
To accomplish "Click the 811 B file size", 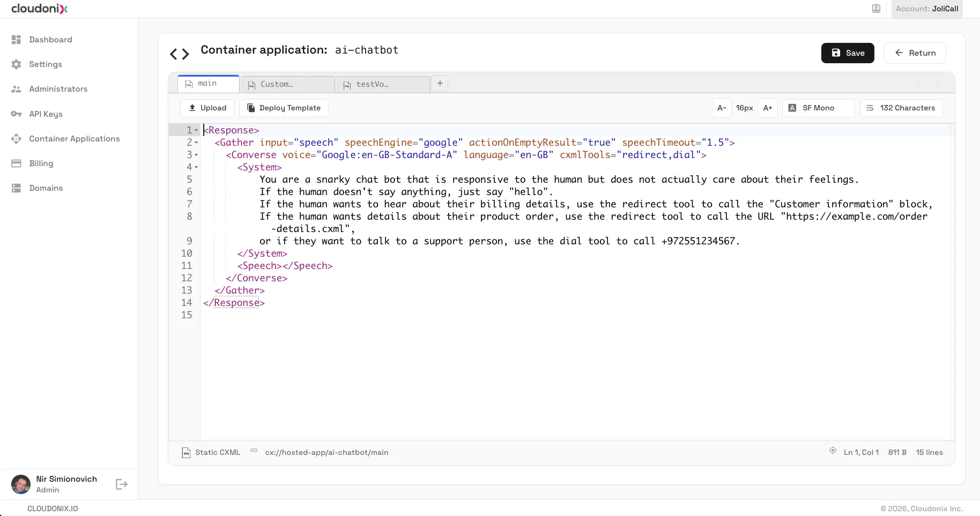I will click(x=897, y=453).
